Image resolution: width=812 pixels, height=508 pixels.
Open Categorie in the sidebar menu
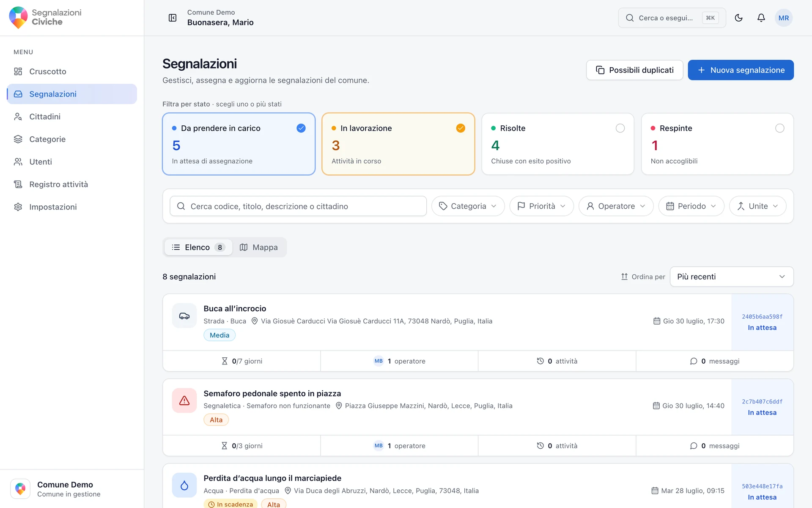click(72, 139)
